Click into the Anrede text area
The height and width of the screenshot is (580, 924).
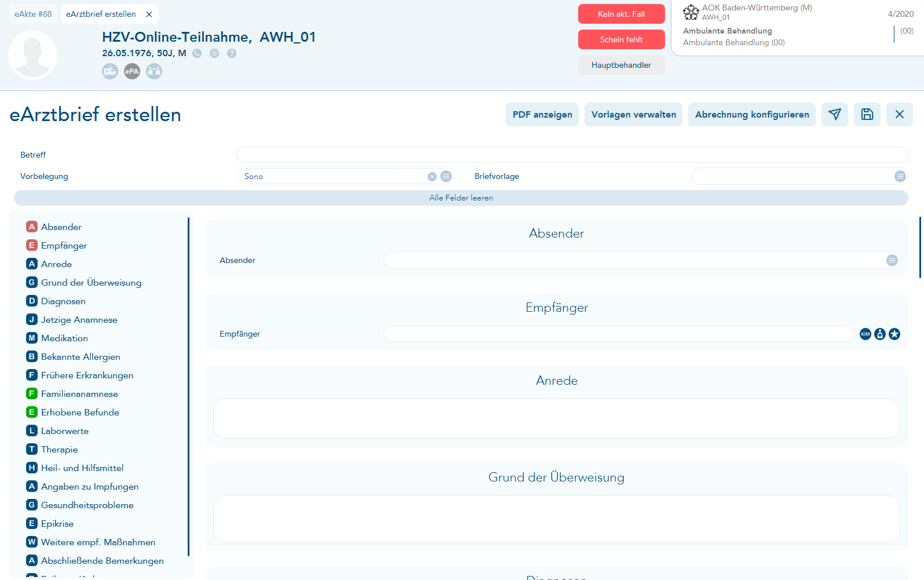tap(557, 418)
